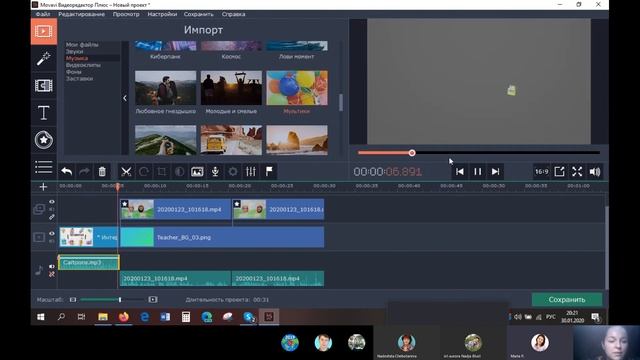Screen dimensions: 640x360
Task: Add a new track with plus
Action: [x=43, y=187]
